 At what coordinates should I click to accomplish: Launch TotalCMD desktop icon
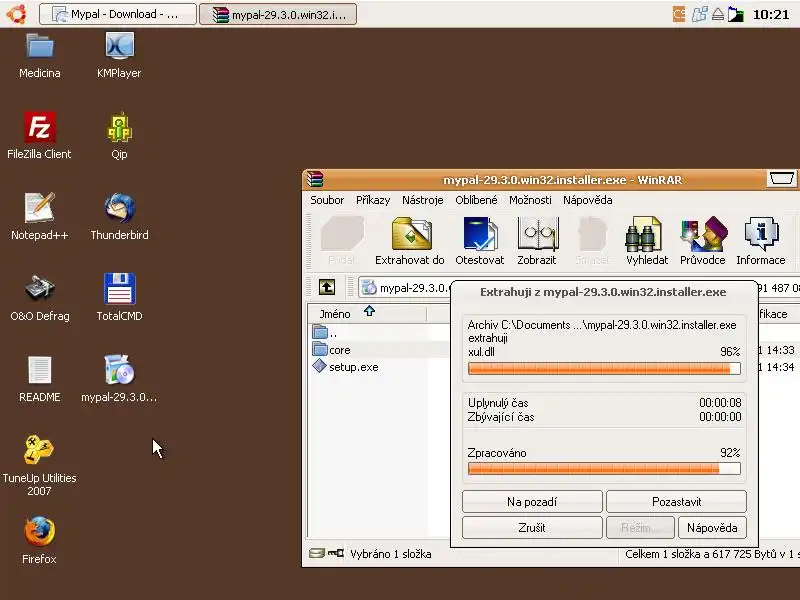[119, 298]
